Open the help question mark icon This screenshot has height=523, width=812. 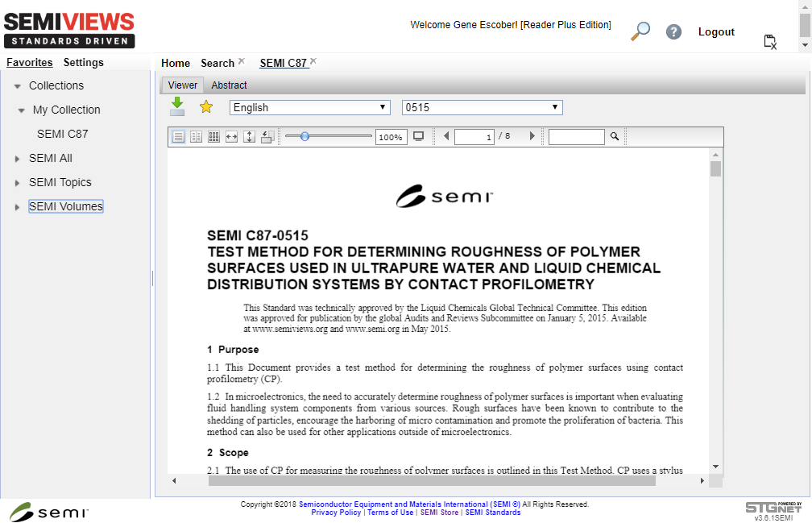point(673,32)
